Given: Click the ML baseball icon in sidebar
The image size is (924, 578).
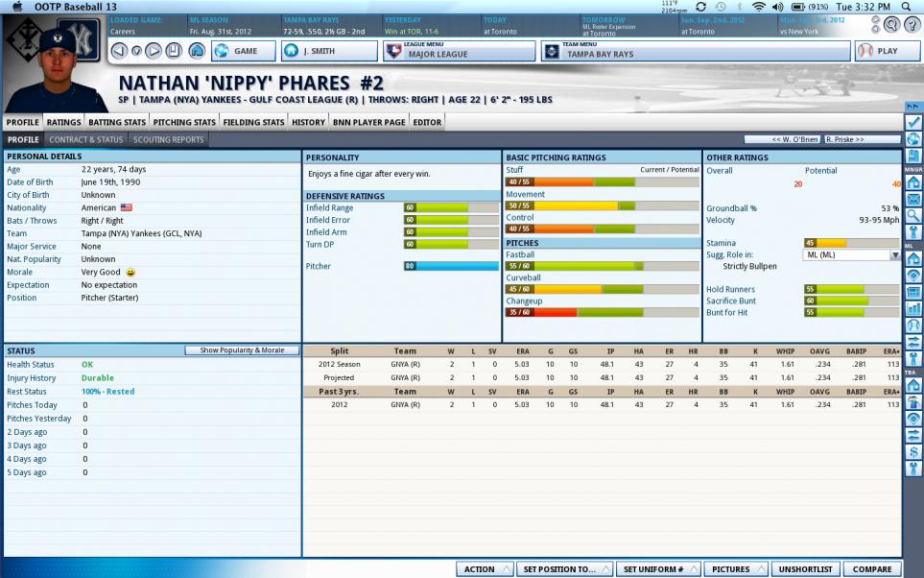Looking at the screenshot, I should coord(913,325).
